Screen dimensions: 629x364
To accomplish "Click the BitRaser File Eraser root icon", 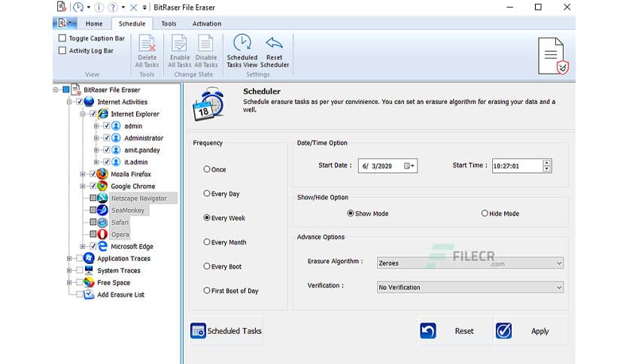I will pos(75,89).
